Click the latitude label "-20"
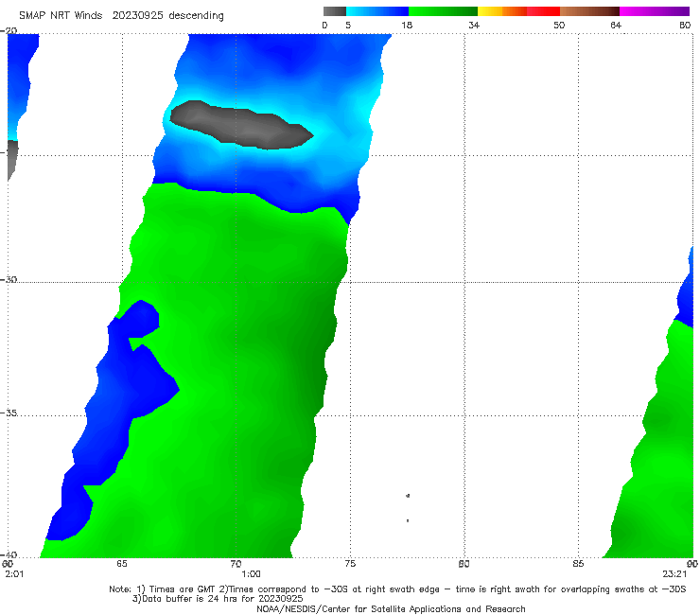Image resolution: width=700 pixels, height=615 pixels. click(9, 30)
